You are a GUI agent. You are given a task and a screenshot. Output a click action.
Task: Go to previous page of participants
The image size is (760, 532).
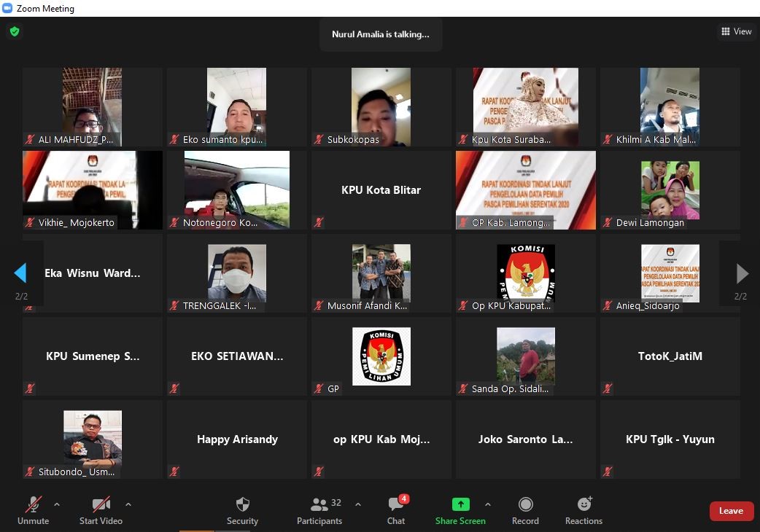point(20,273)
